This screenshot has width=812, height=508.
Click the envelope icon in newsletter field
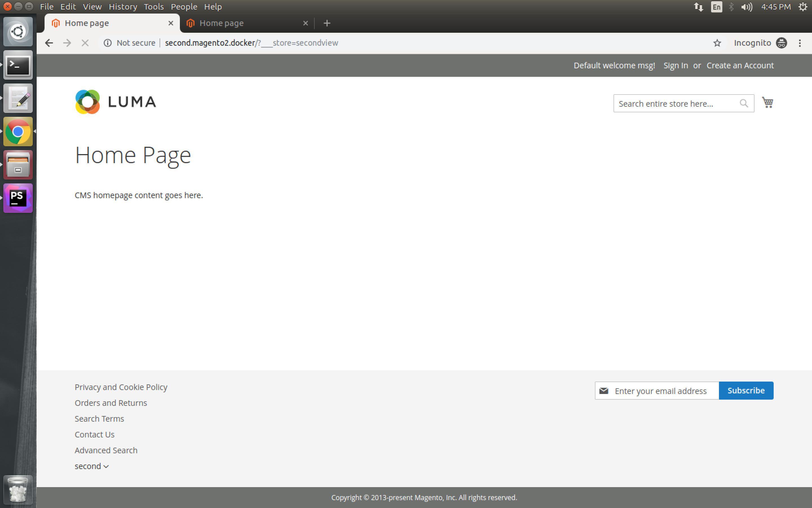(x=604, y=391)
